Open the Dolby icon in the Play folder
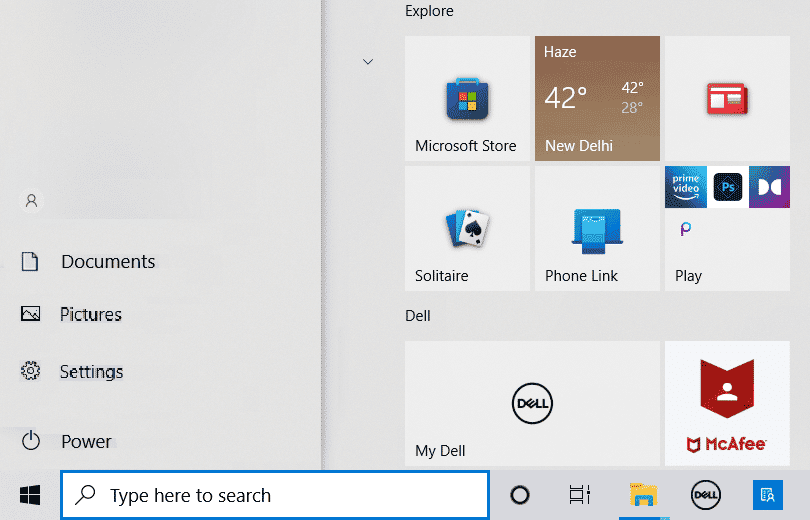 tap(769, 187)
